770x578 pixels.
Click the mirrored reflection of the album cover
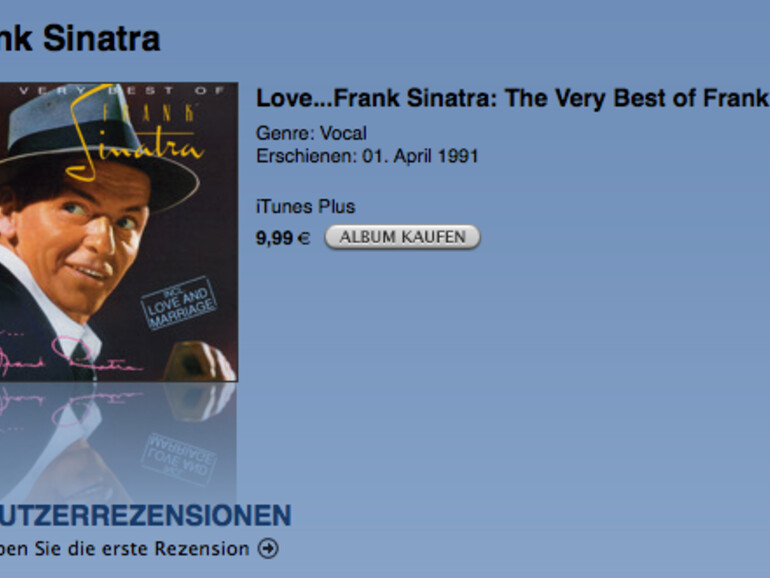pyautogui.click(x=118, y=442)
